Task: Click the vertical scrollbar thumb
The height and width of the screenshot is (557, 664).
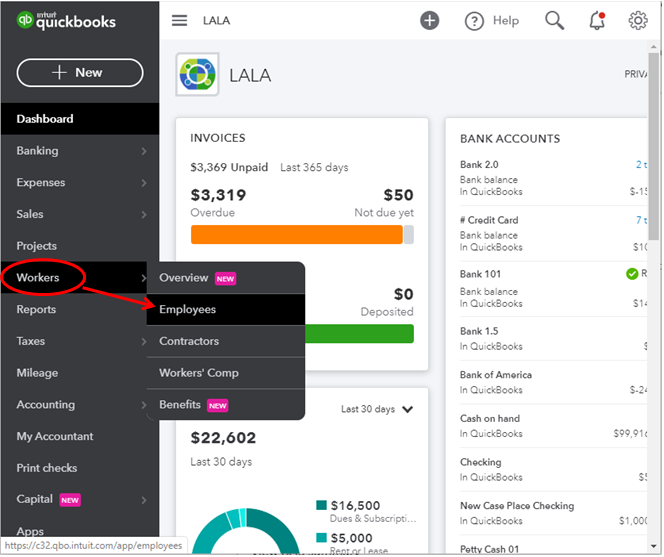Action: pos(654,146)
